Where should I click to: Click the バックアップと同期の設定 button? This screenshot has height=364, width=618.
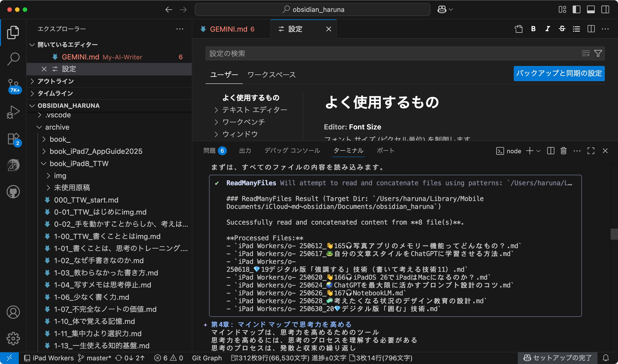coord(559,73)
